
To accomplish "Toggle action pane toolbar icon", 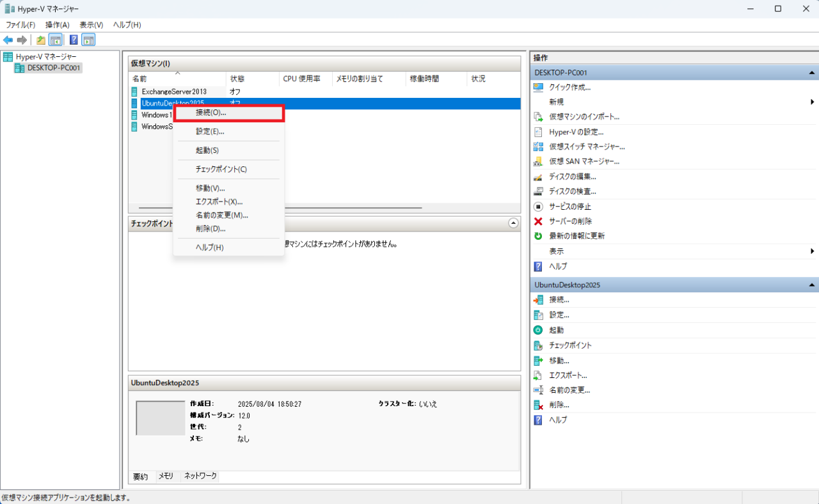I will coord(88,40).
